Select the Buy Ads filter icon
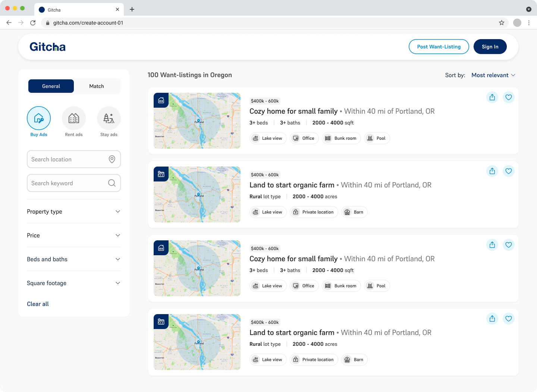 point(39,118)
